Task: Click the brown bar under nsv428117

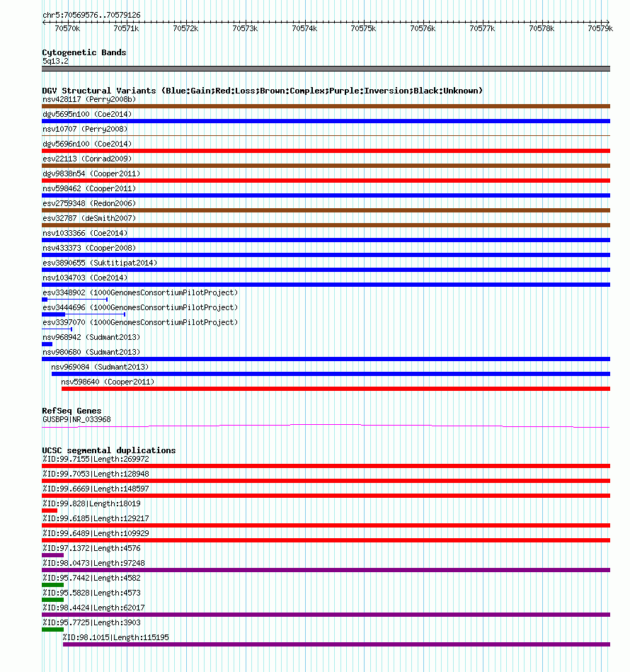Action: coord(326,106)
